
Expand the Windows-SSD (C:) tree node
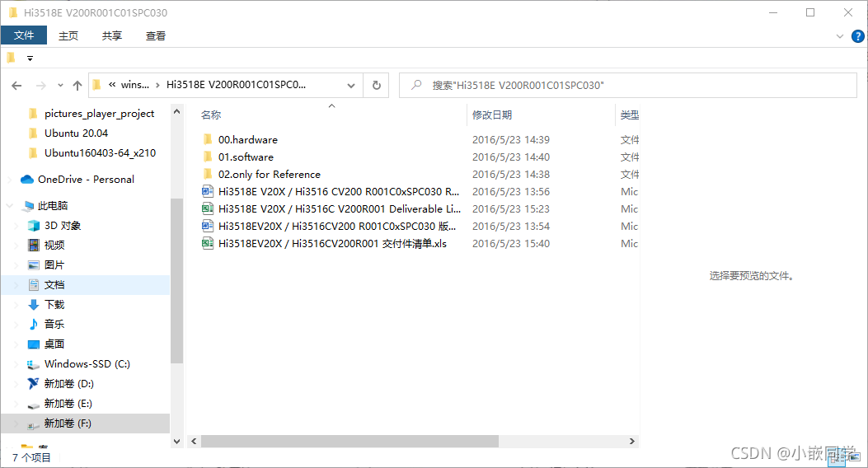point(16,364)
